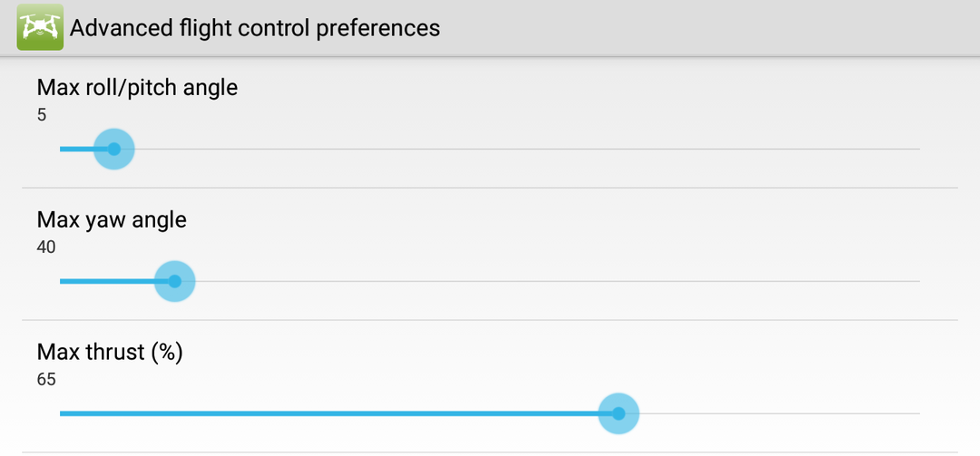Click the Max roll/pitch angle slider thumb

point(114,150)
